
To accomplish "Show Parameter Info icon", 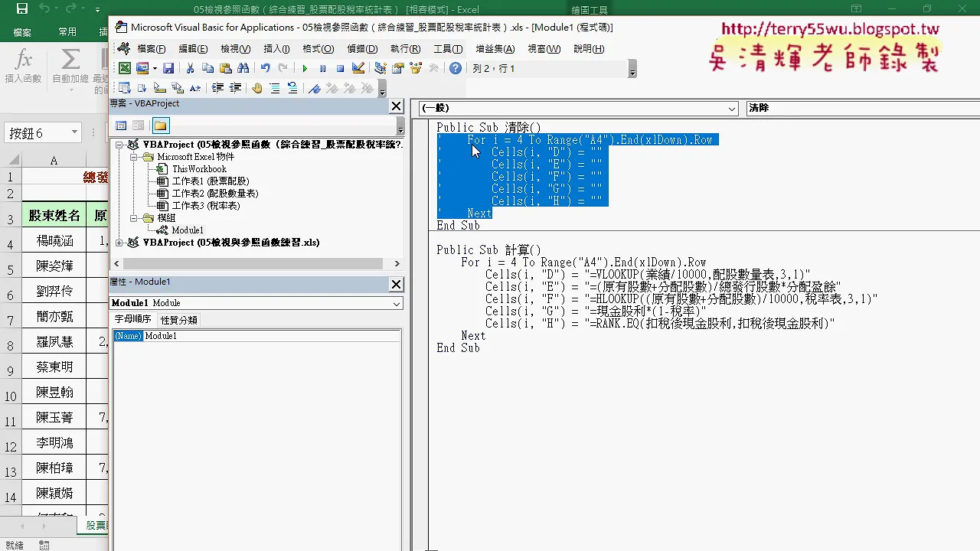I will [x=178, y=88].
